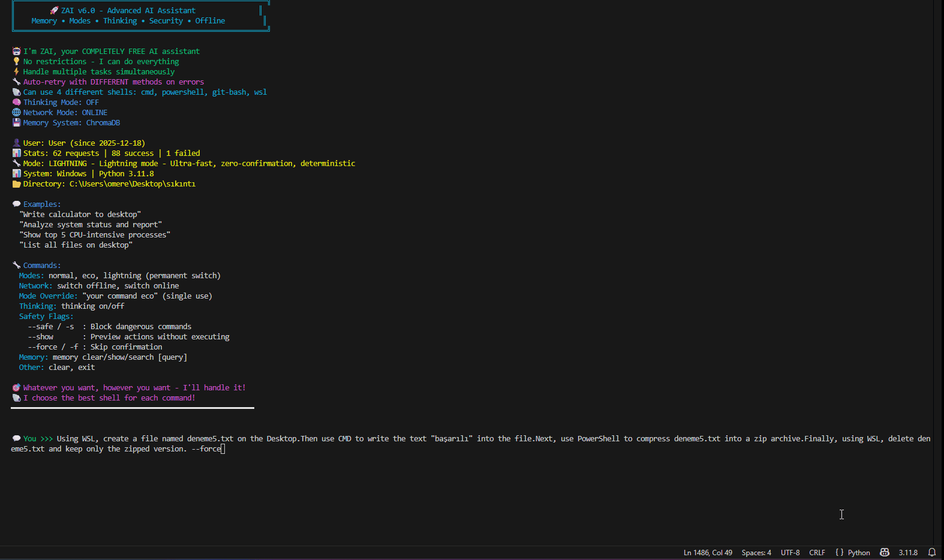Pick Python interpreter "3.11.8" in status bar
This screenshot has width=944, height=560.
pyautogui.click(x=908, y=553)
